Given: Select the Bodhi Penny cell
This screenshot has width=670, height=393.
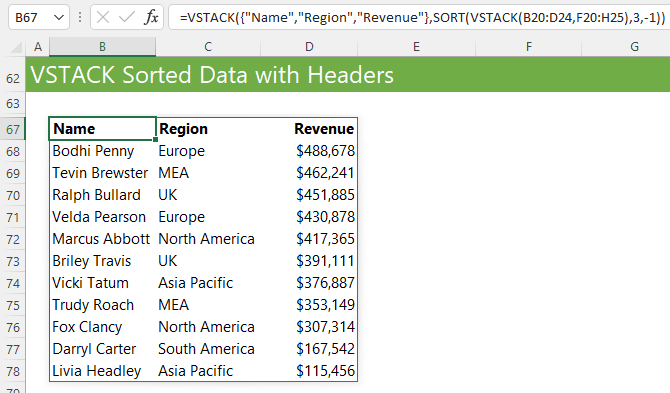Looking at the screenshot, I should tap(102, 151).
